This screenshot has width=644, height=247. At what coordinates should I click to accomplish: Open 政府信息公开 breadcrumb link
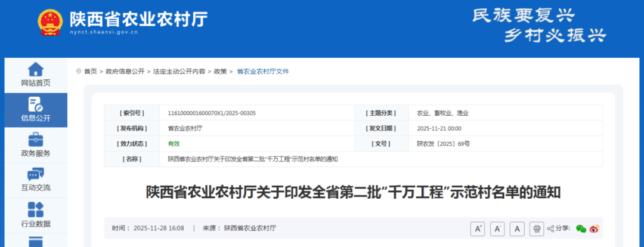pos(125,71)
